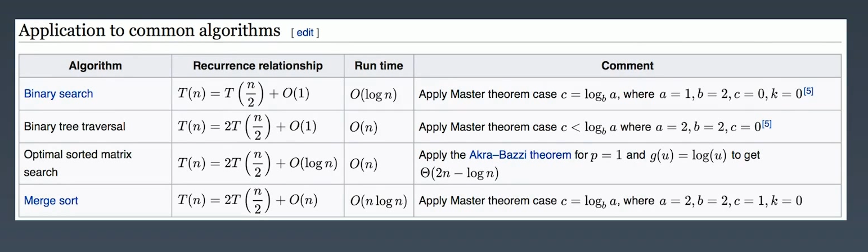This screenshot has height=252, width=868.
Task: Click the Merge sort recurrence formula
Action: pos(248,201)
